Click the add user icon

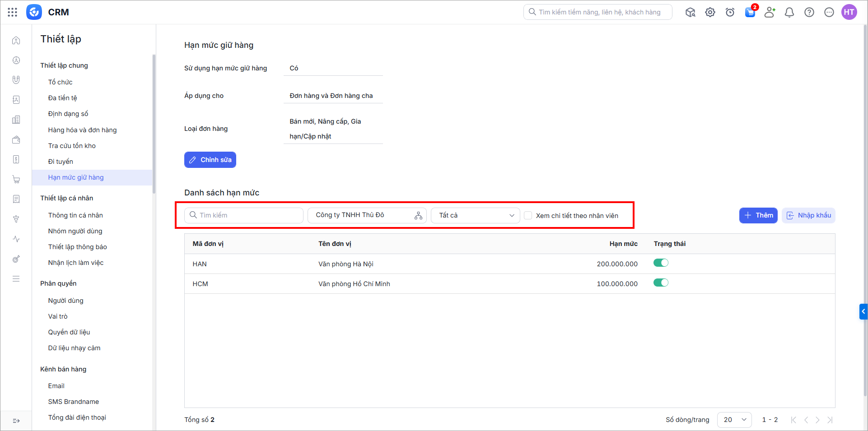770,12
